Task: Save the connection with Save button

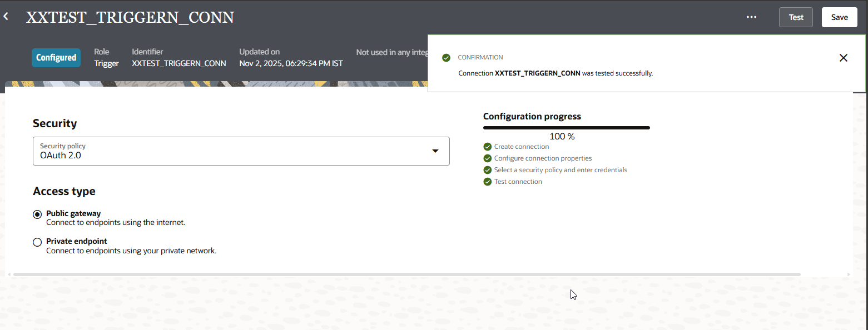Action: 839,17
